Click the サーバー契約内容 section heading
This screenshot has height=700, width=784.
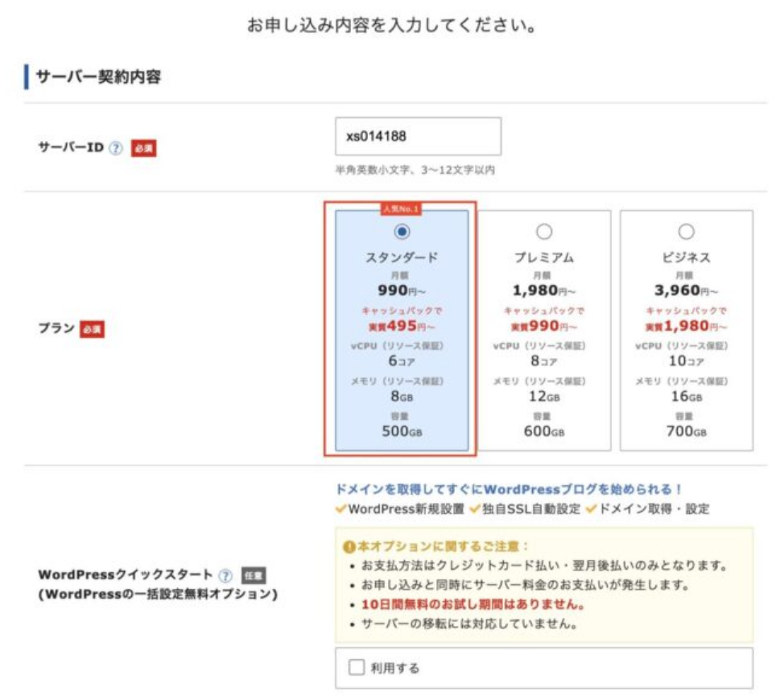click(x=99, y=77)
